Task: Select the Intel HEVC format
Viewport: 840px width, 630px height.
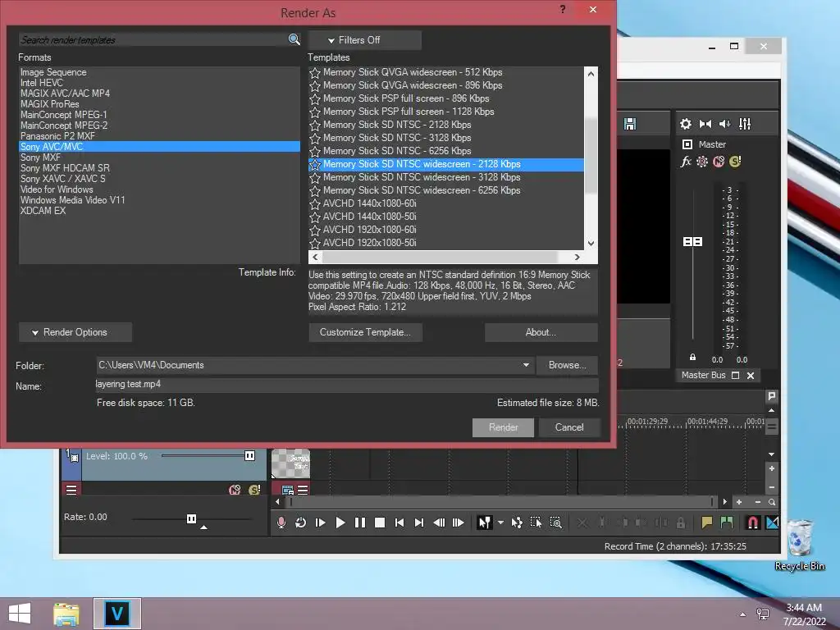Action: coord(41,83)
